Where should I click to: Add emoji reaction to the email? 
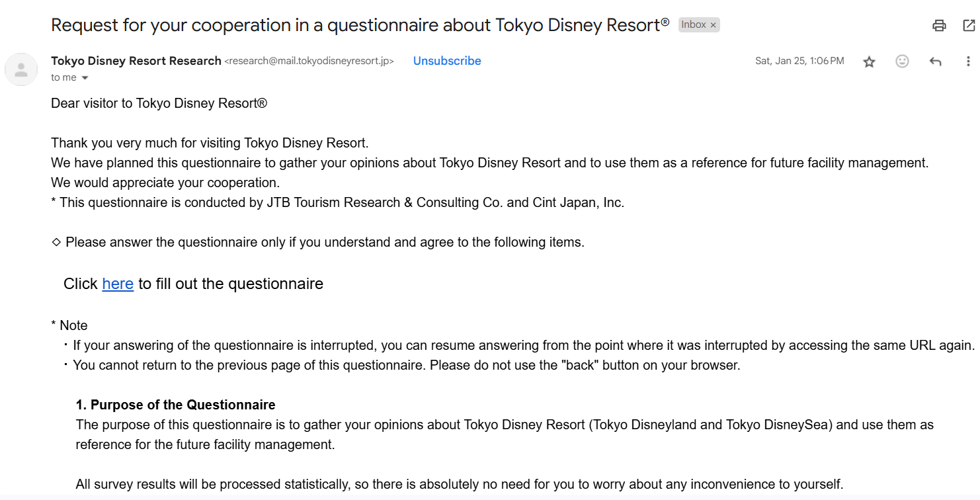[x=902, y=62]
